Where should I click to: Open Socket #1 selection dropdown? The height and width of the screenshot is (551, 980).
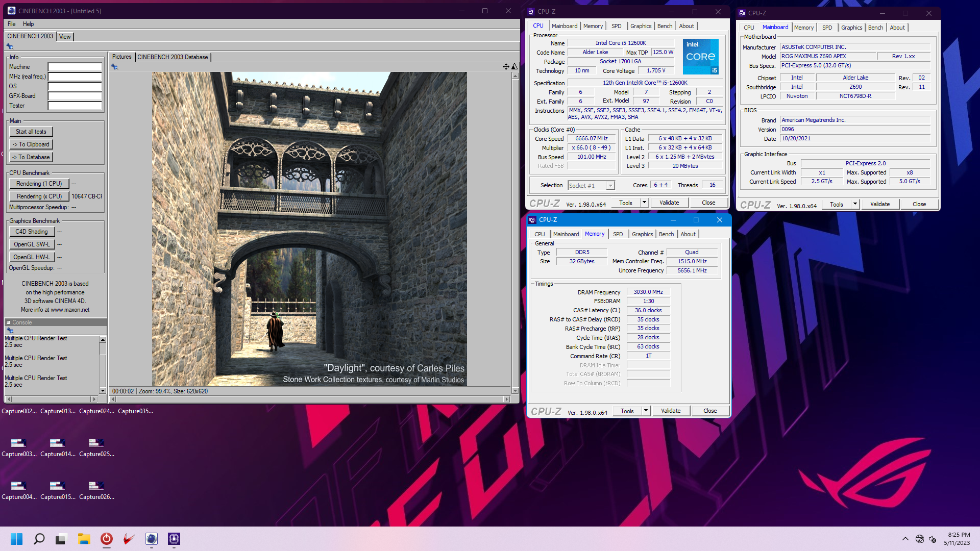point(591,186)
